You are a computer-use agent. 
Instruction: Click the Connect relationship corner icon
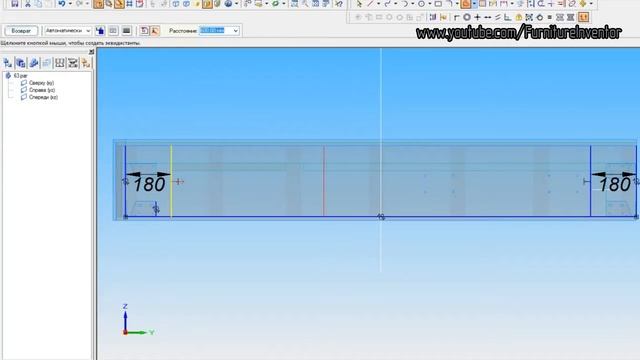pyautogui.click(x=456, y=17)
